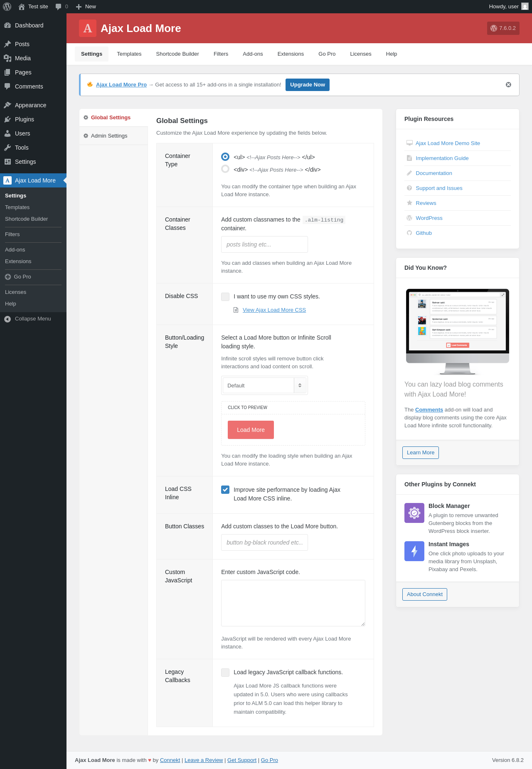Go to the Filters tab
532x769 pixels.
221,54
